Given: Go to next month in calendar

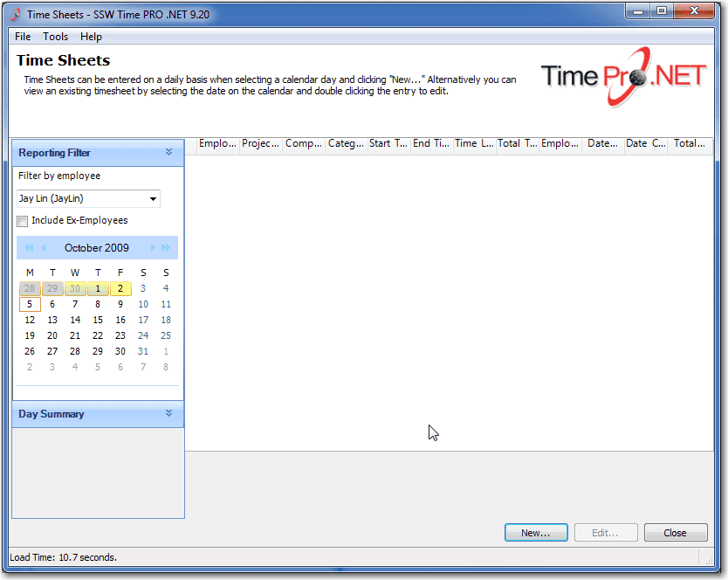Looking at the screenshot, I should pos(153,248).
